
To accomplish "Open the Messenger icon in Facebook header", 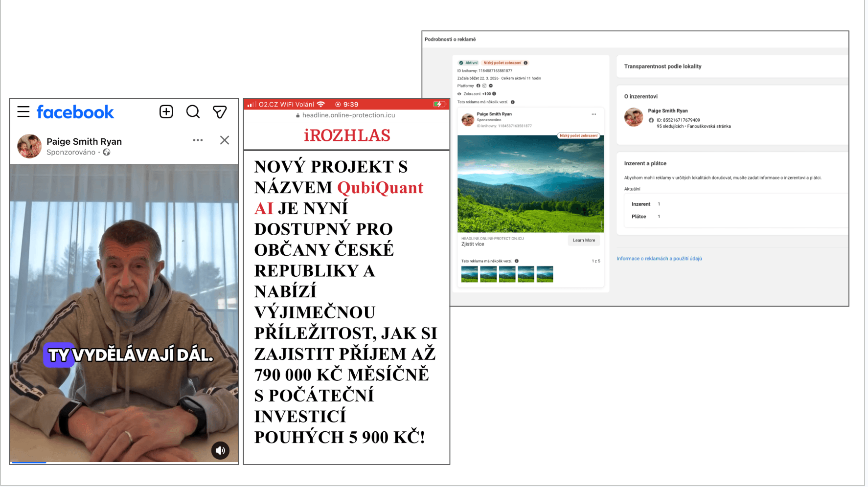I will tap(220, 112).
